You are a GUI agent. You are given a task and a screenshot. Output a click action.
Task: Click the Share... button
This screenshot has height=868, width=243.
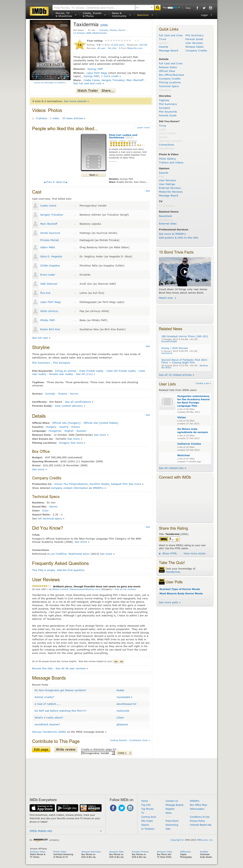pos(108,90)
